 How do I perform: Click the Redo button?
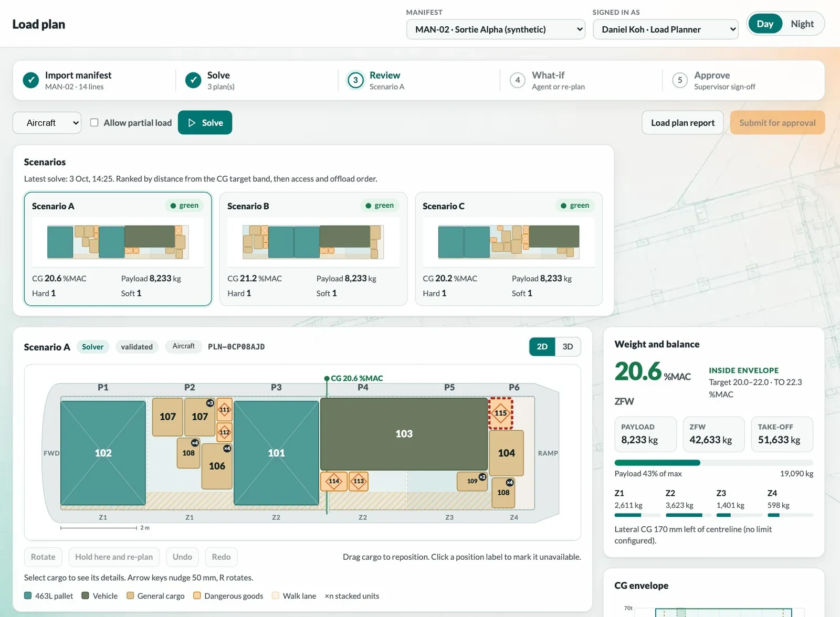[x=221, y=557]
